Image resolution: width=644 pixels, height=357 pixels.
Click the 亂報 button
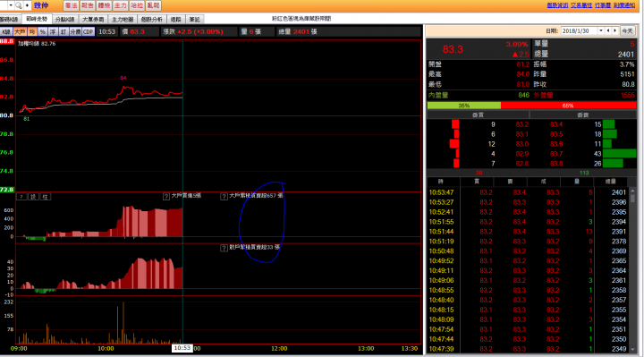153,5
